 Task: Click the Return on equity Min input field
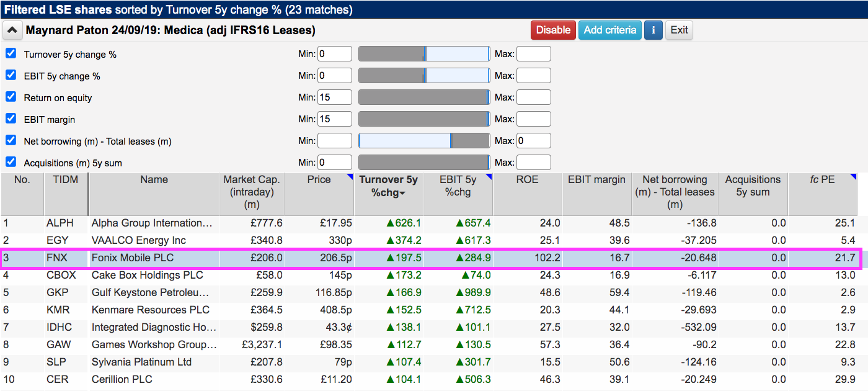coord(335,97)
